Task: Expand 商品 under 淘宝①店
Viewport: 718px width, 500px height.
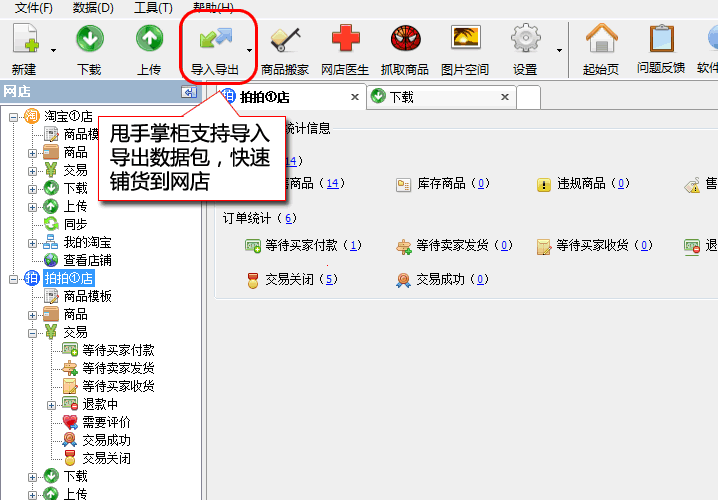Action: (x=32, y=153)
